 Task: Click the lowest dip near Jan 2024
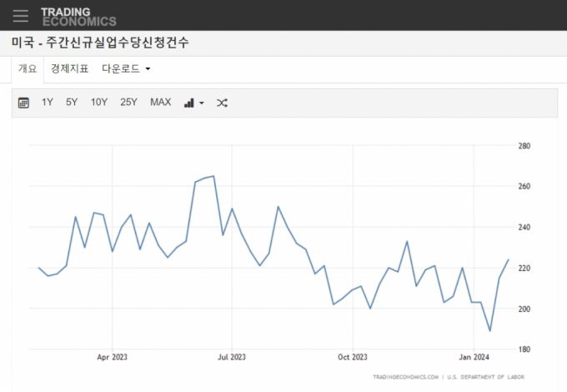point(490,331)
